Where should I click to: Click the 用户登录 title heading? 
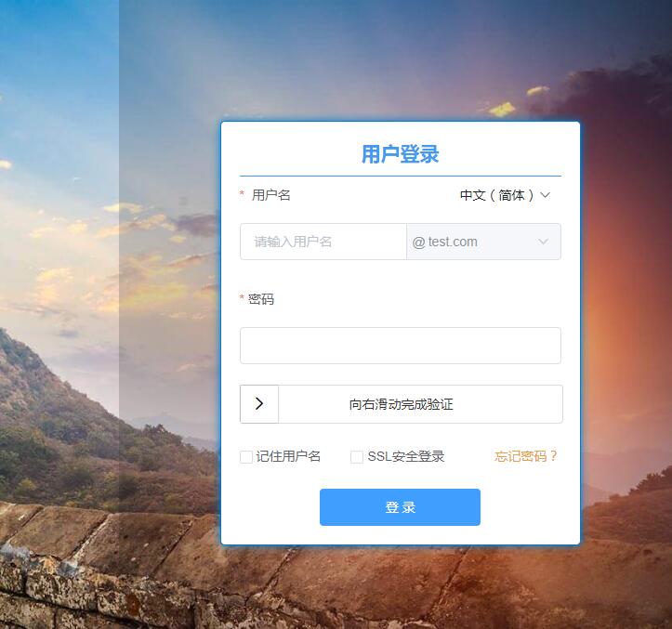[401, 154]
